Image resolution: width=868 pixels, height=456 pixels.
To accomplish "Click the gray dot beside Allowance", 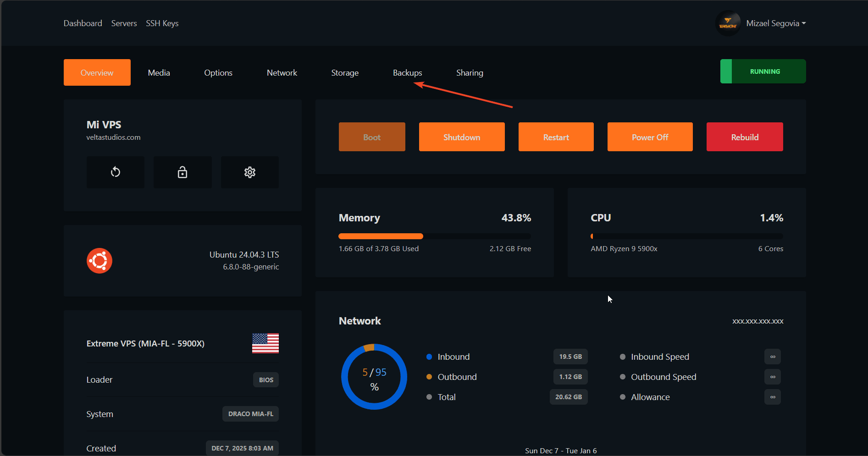I will click(x=623, y=397).
